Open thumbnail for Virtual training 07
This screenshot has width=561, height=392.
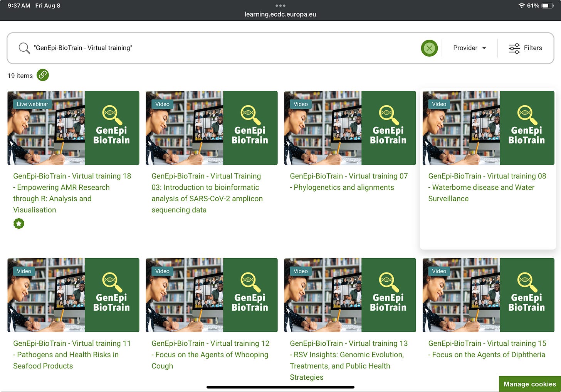[350, 128]
